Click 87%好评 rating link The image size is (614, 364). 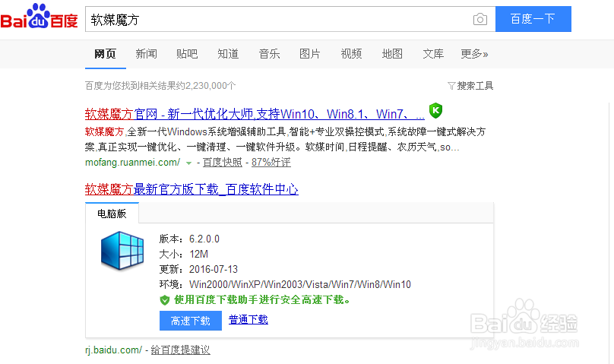point(271,162)
